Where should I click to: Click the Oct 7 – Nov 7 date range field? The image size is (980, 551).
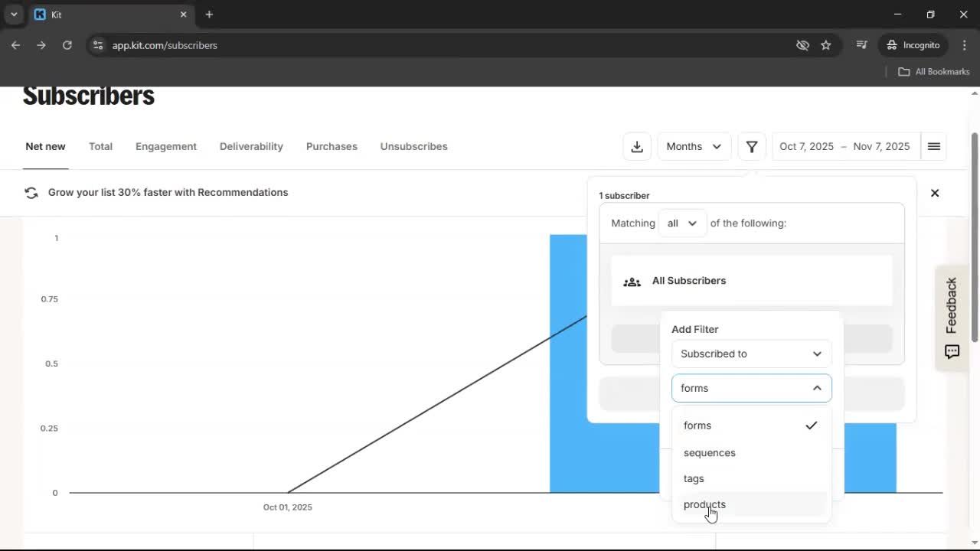click(844, 146)
